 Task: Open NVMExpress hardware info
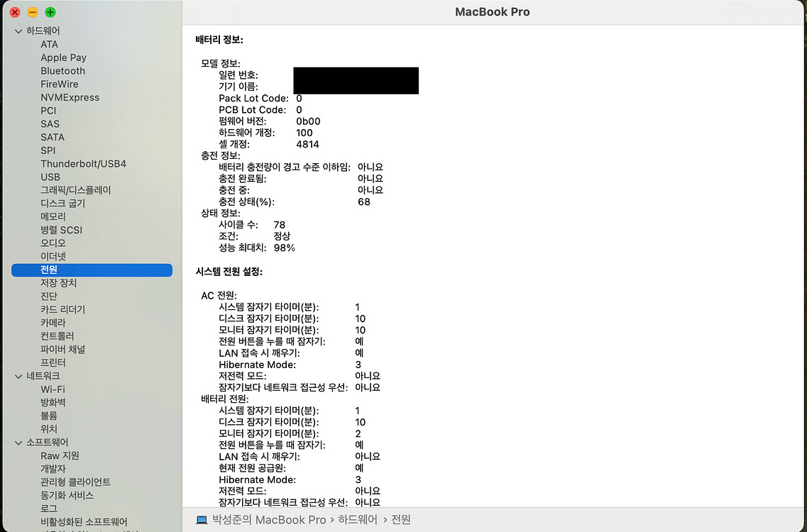point(70,97)
